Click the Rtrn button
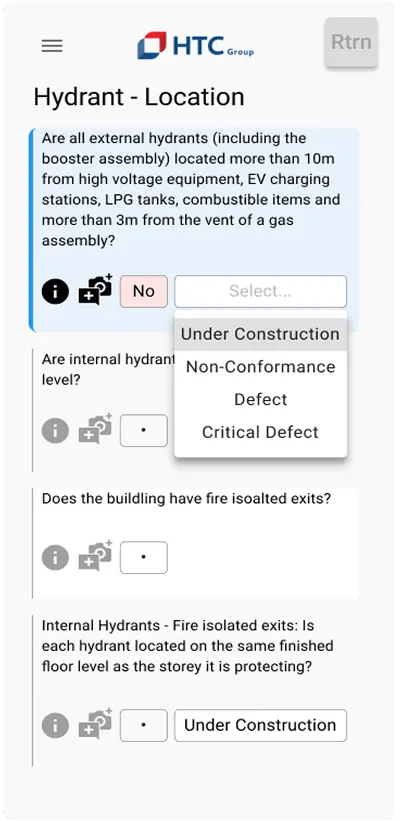The height and width of the screenshot is (821, 401). tap(351, 42)
